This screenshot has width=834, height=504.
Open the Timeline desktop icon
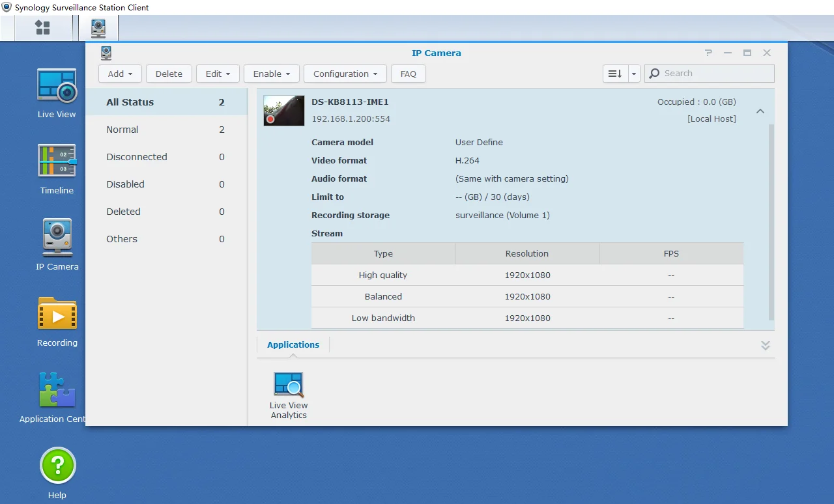(57, 161)
